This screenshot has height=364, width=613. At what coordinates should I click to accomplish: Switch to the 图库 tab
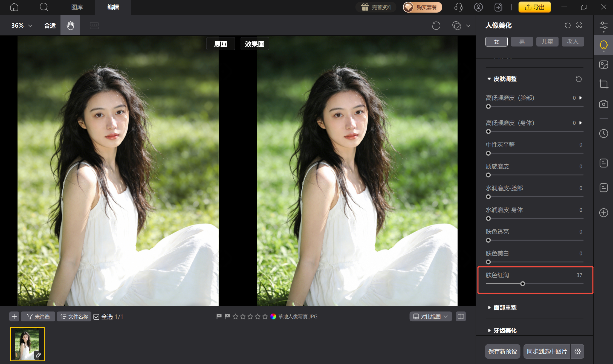point(77,7)
